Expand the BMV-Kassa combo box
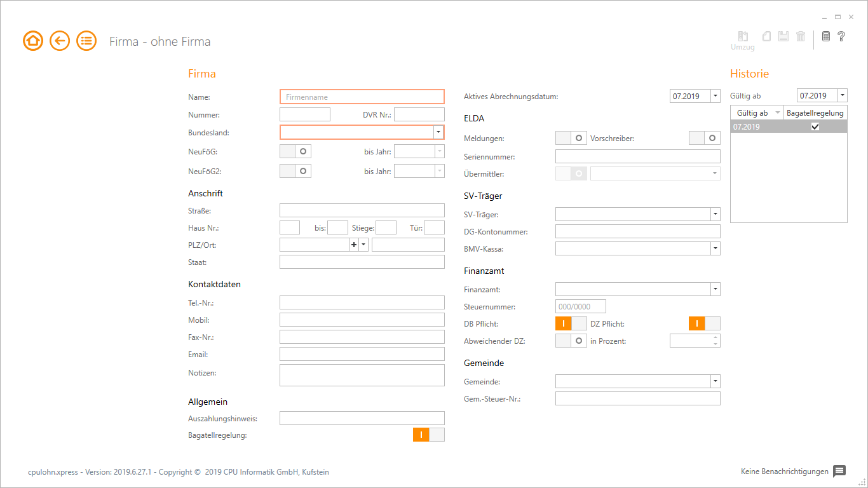The image size is (868, 488). 715,248
